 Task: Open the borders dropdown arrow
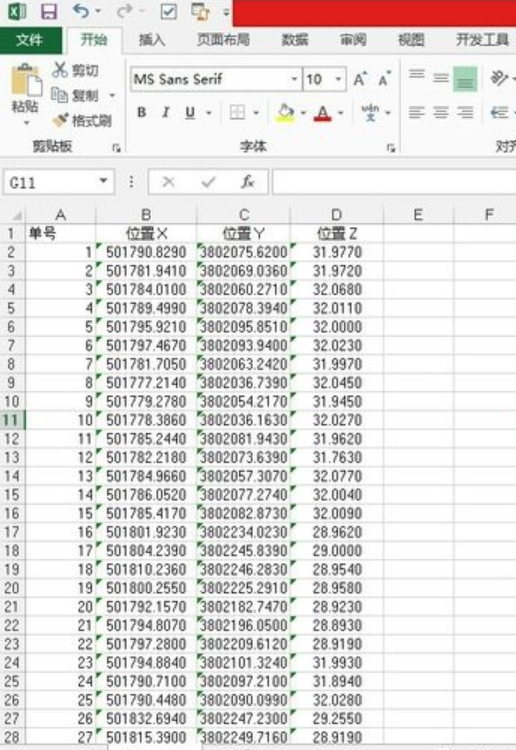point(256,113)
